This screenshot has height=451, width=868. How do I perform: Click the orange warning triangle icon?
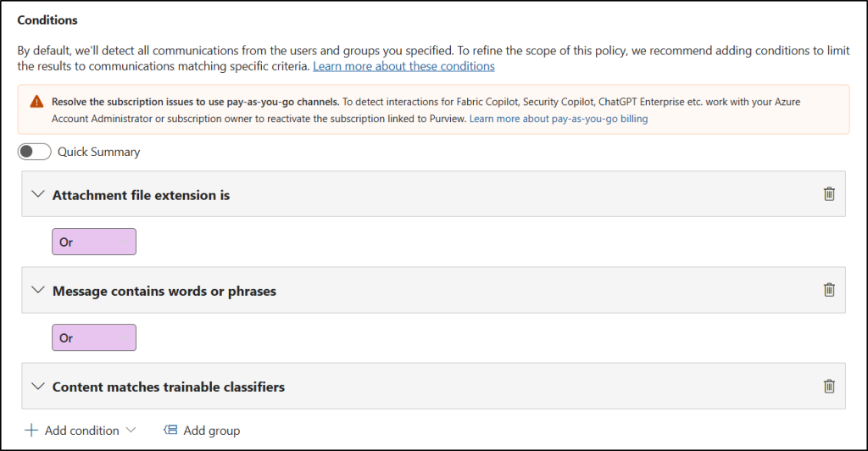(x=36, y=102)
